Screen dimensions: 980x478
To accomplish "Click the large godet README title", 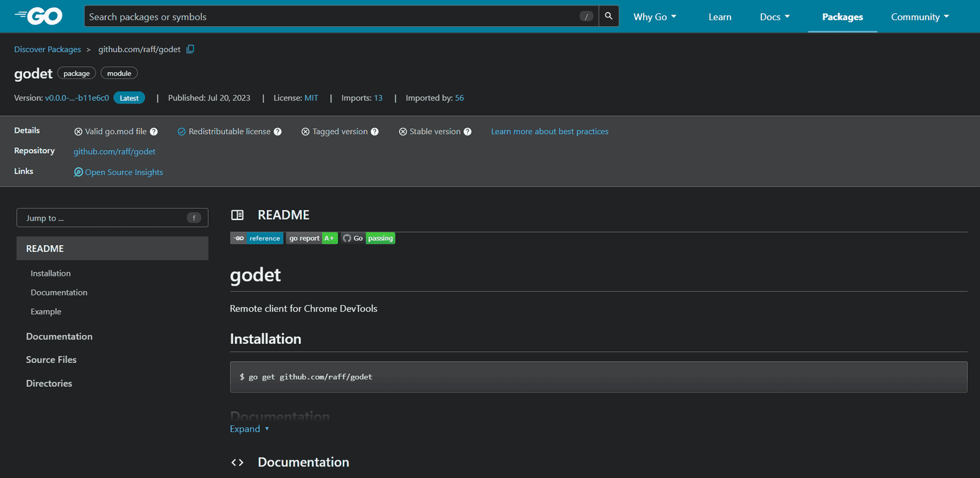I will [255, 275].
